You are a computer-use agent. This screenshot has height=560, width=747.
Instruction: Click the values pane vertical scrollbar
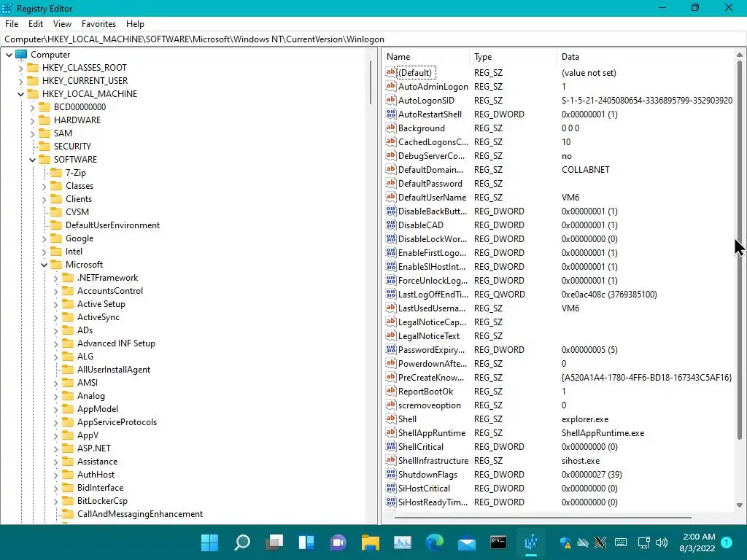coord(740,250)
